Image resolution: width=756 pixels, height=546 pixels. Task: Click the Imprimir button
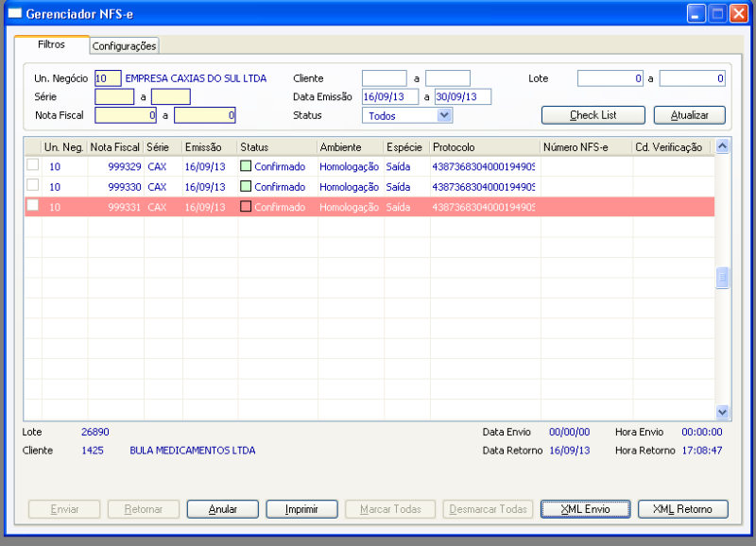(301, 509)
